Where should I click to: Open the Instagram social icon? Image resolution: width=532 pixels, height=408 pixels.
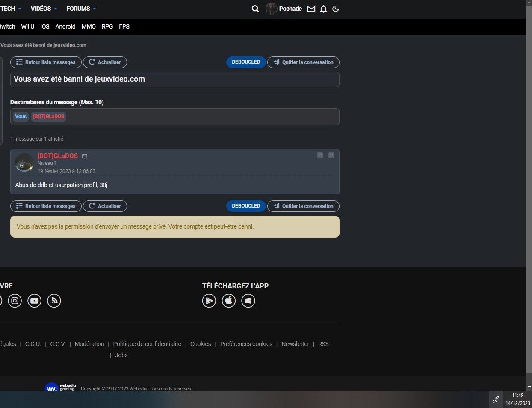click(15, 301)
